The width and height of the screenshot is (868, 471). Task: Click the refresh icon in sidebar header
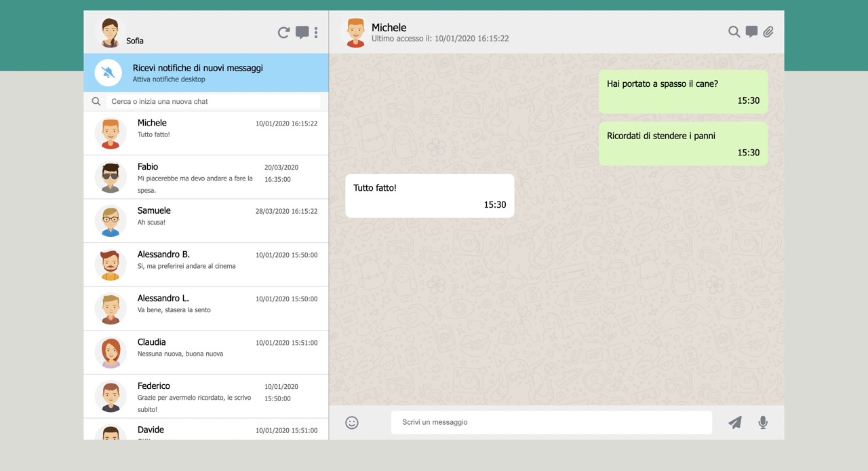(x=284, y=33)
